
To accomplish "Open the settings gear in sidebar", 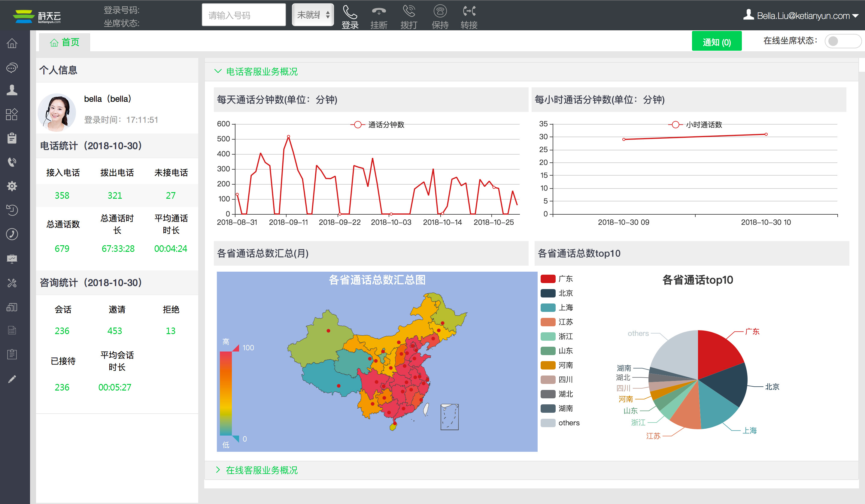I will point(12,186).
